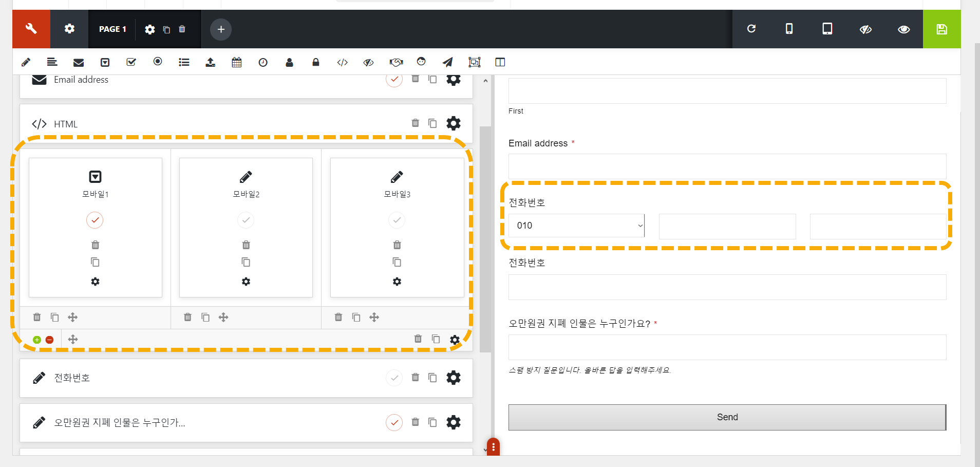Add a Checkbox field from the element bar
The width and height of the screenshot is (980, 467).
tap(131, 62)
